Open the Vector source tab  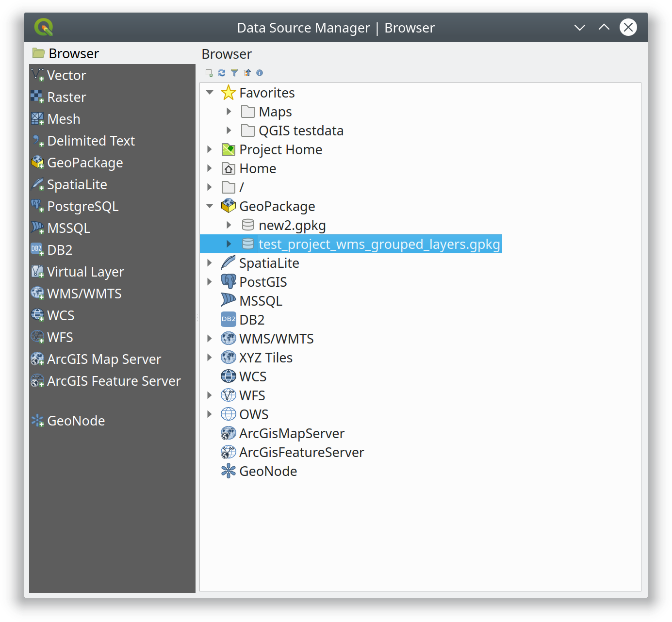(x=112, y=75)
